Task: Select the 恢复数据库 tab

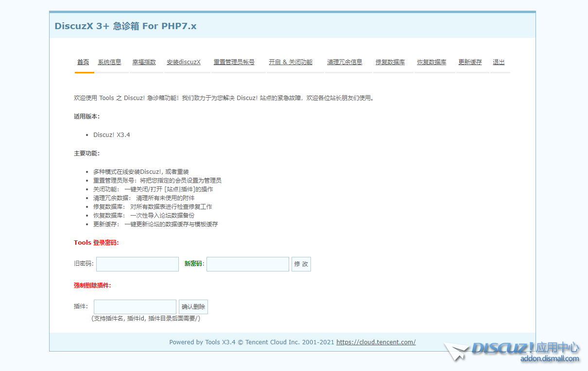Action: click(x=432, y=62)
